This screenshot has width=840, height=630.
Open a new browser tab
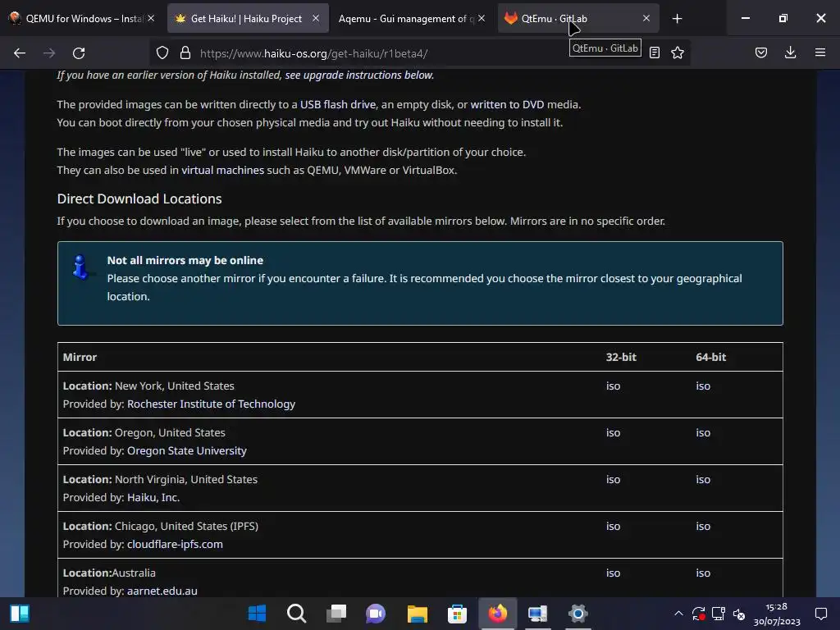pyautogui.click(x=677, y=19)
